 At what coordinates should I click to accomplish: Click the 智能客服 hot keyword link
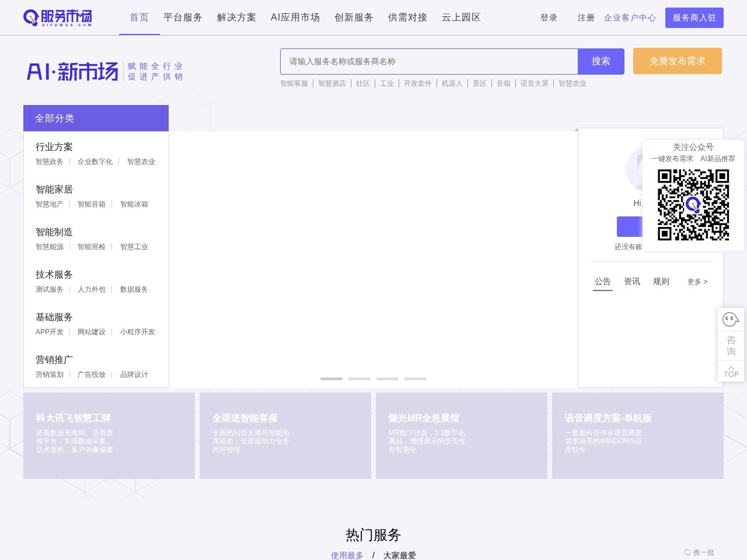[294, 83]
